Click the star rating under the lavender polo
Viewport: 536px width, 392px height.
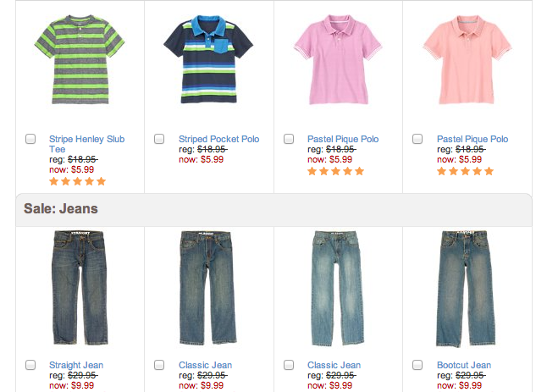pyautogui.click(x=335, y=171)
